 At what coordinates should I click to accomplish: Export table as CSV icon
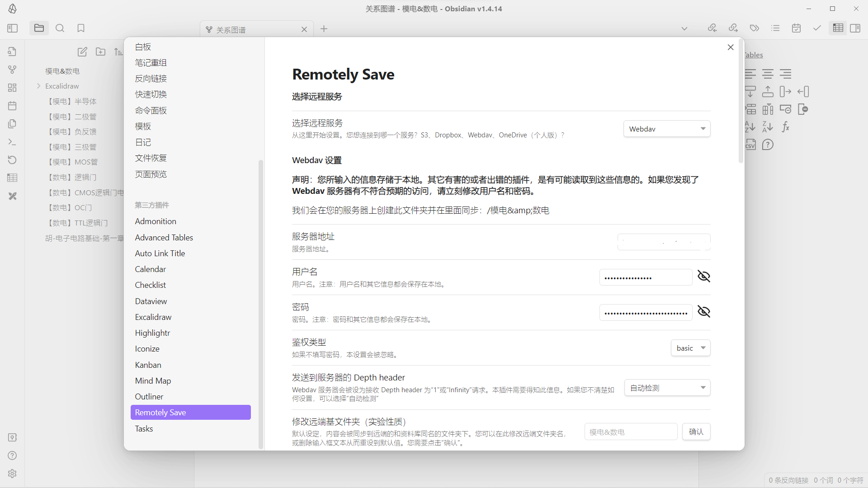coord(750,145)
